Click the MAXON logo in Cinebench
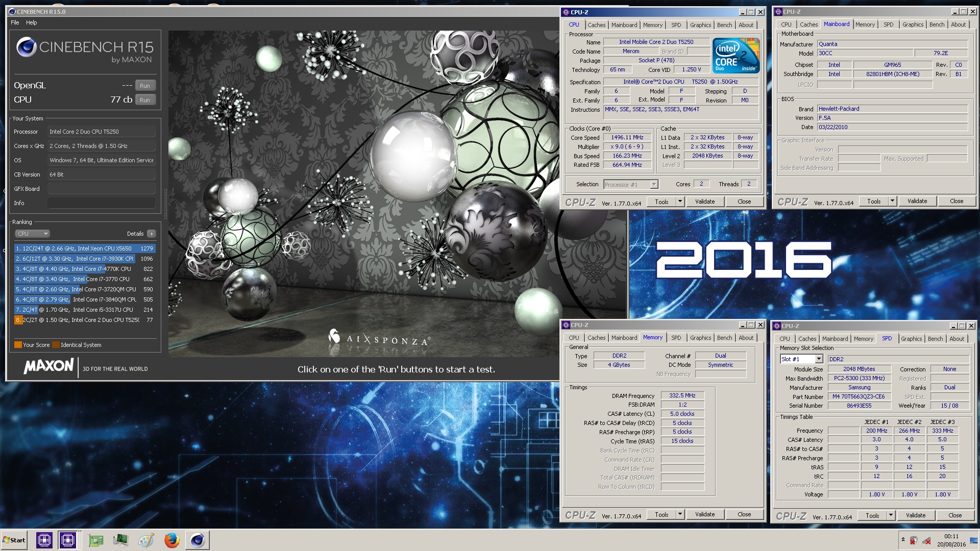 (48, 366)
